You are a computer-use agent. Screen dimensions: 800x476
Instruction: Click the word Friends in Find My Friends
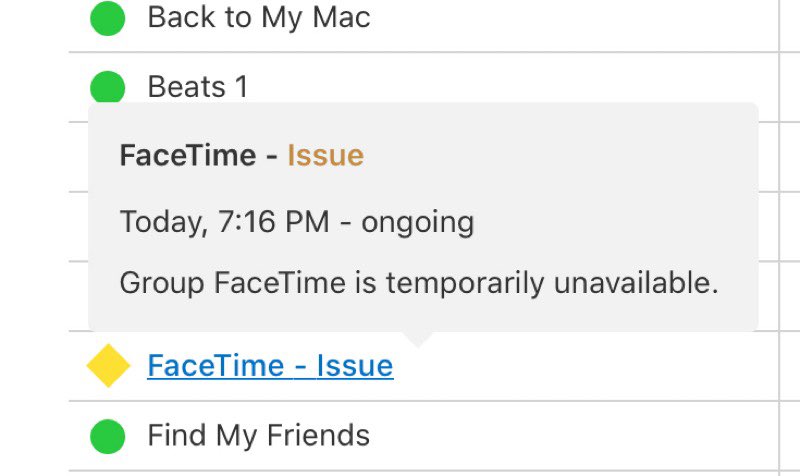[318, 436]
